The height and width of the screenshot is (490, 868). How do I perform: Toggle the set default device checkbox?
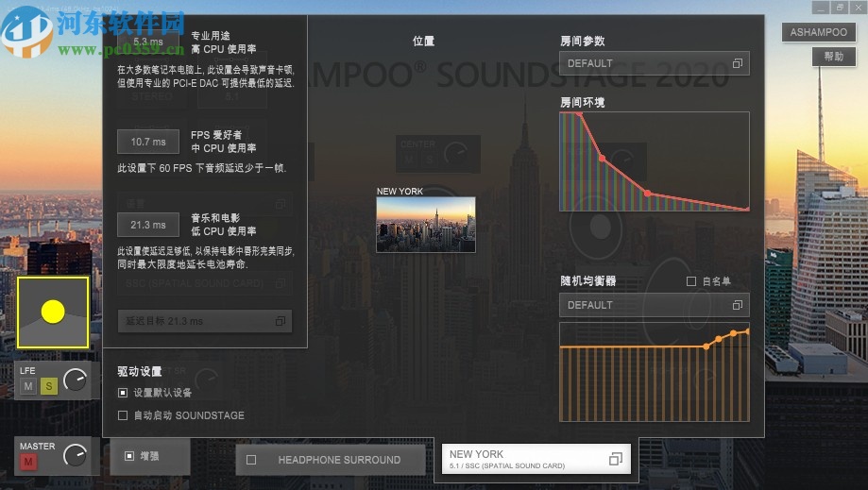[123, 393]
